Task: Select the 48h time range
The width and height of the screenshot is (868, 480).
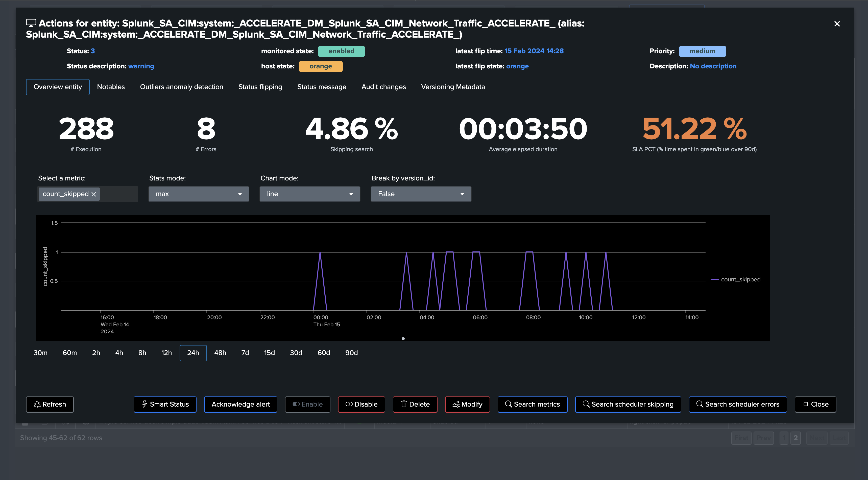Action: pos(220,353)
